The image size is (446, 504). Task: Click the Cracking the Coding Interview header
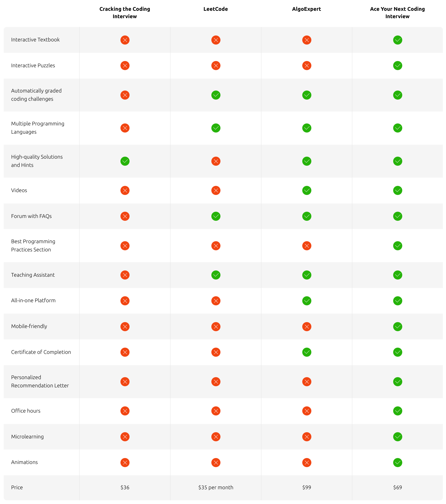pyautogui.click(x=125, y=13)
